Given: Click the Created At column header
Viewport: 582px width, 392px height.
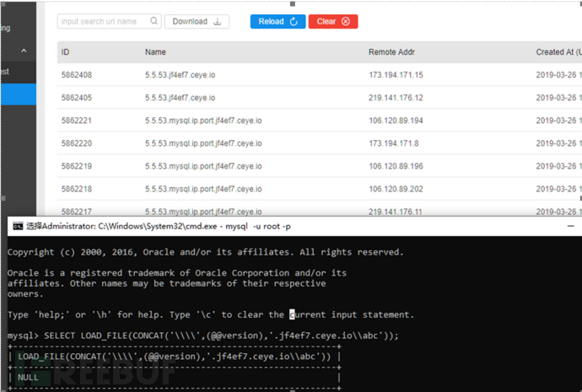Looking at the screenshot, I should click(558, 52).
